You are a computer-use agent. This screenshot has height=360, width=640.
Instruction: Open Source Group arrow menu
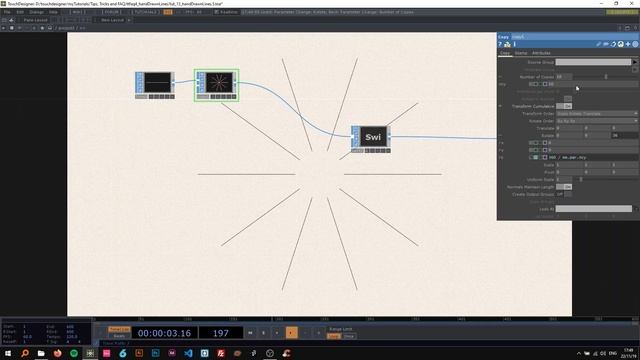(x=635, y=62)
